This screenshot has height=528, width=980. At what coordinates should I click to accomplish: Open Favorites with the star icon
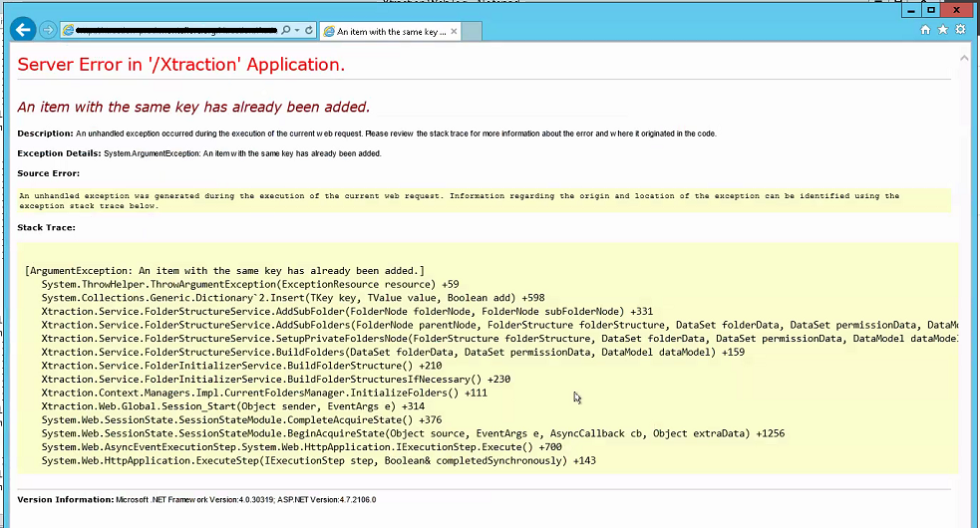[943, 30]
